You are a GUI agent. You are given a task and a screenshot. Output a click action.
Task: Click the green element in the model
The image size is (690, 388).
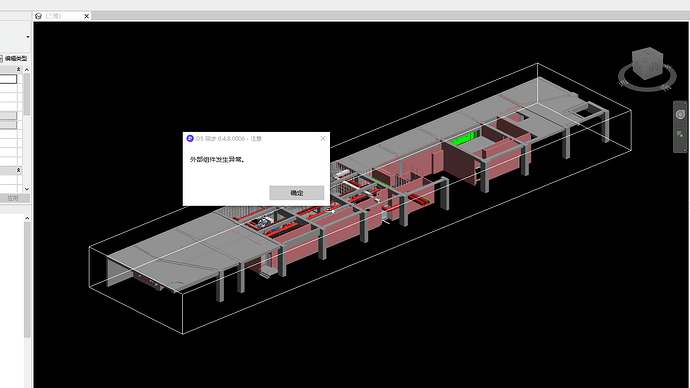464,139
